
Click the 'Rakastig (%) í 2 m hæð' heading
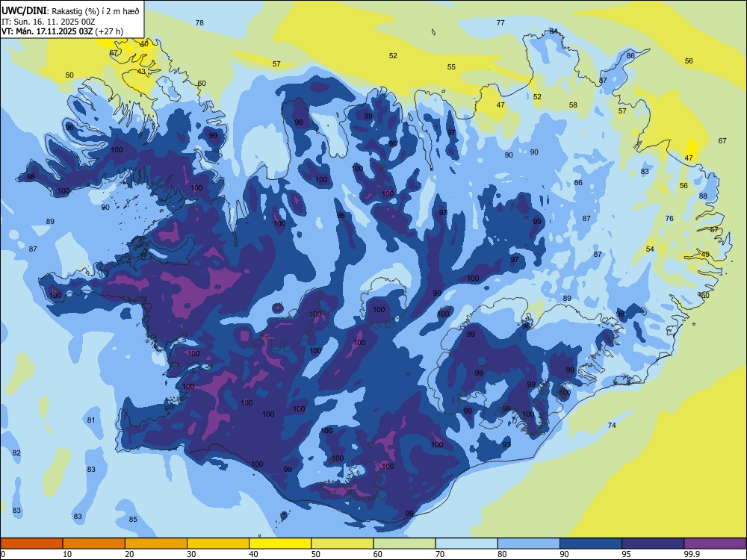click(x=96, y=11)
